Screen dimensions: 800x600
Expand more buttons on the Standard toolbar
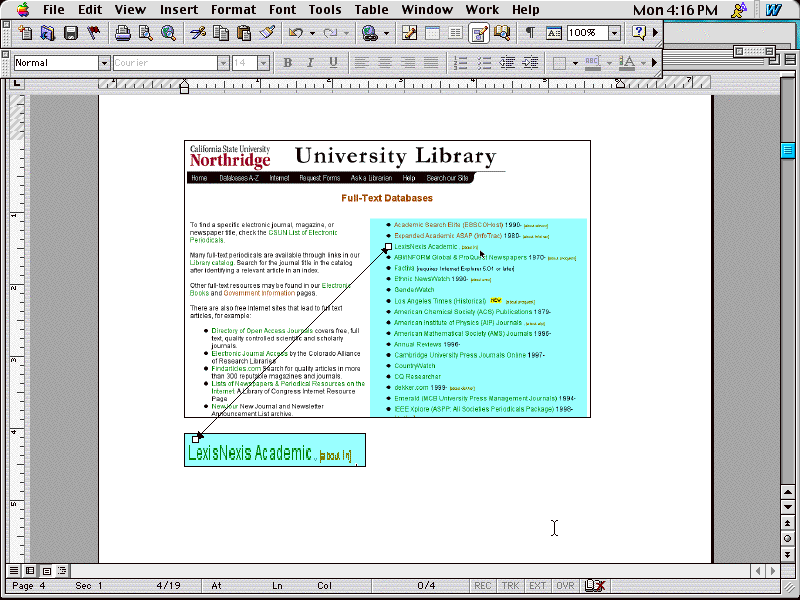pyautogui.click(x=656, y=33)
